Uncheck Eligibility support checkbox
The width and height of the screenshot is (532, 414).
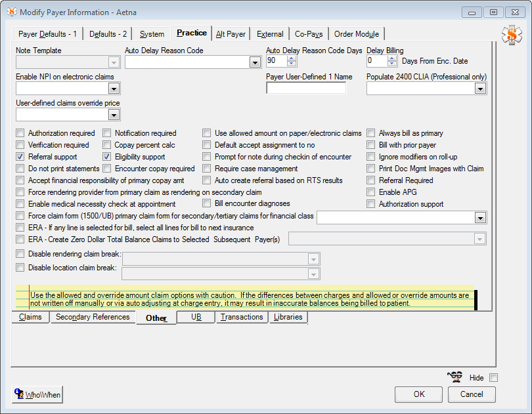107,157
